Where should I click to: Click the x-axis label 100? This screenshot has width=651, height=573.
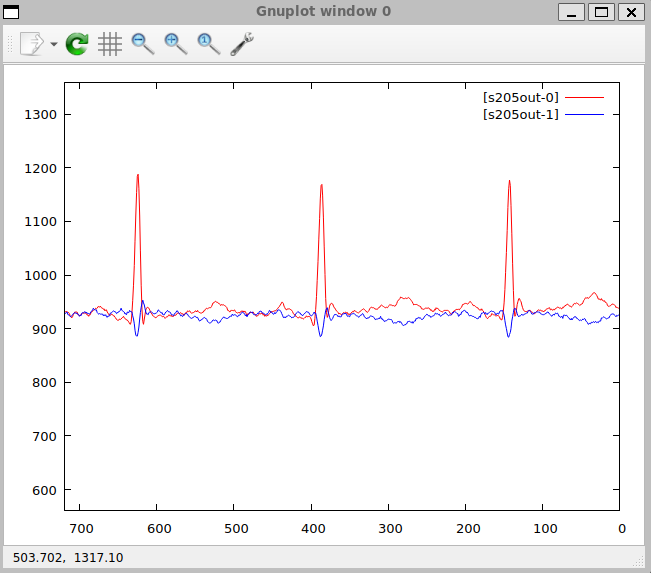(545, 529)
